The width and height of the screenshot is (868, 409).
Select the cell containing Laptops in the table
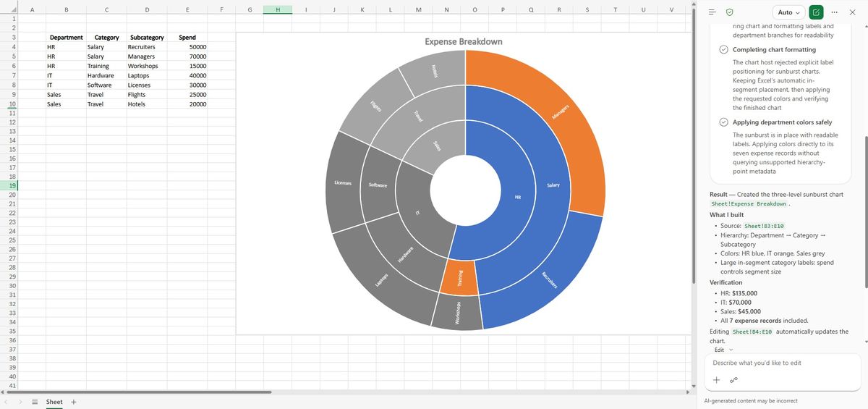pos(147,75)
